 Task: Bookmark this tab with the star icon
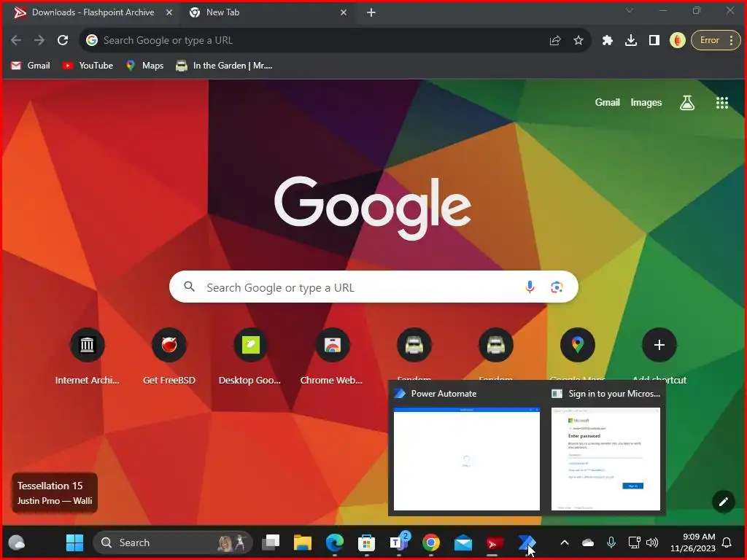pos(578,41)
